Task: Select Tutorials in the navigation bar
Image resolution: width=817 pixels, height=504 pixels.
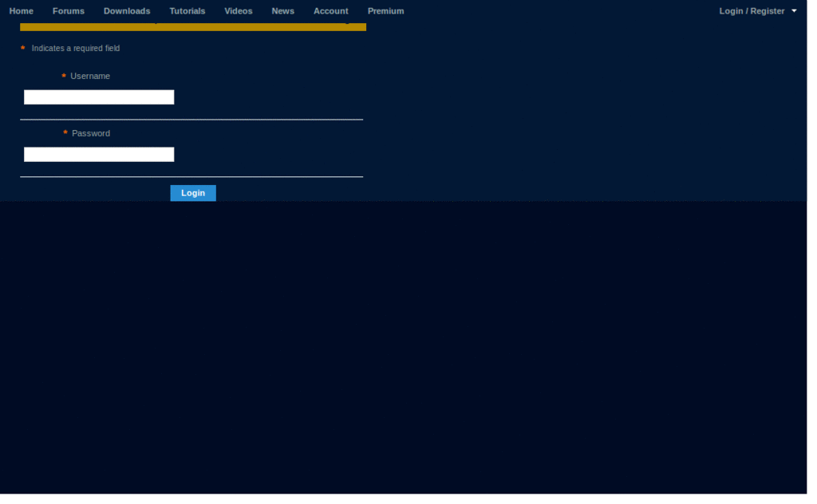Action: (187, 11)
